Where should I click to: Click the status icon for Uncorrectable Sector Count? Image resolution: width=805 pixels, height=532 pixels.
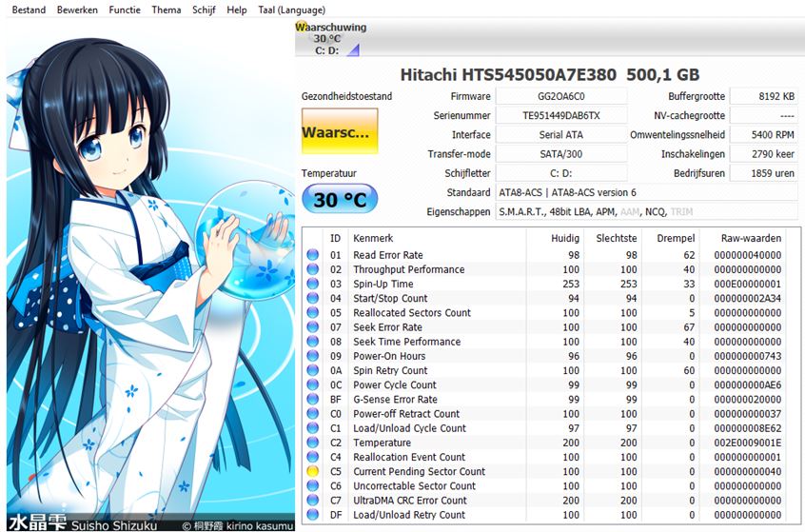[313, 485]
